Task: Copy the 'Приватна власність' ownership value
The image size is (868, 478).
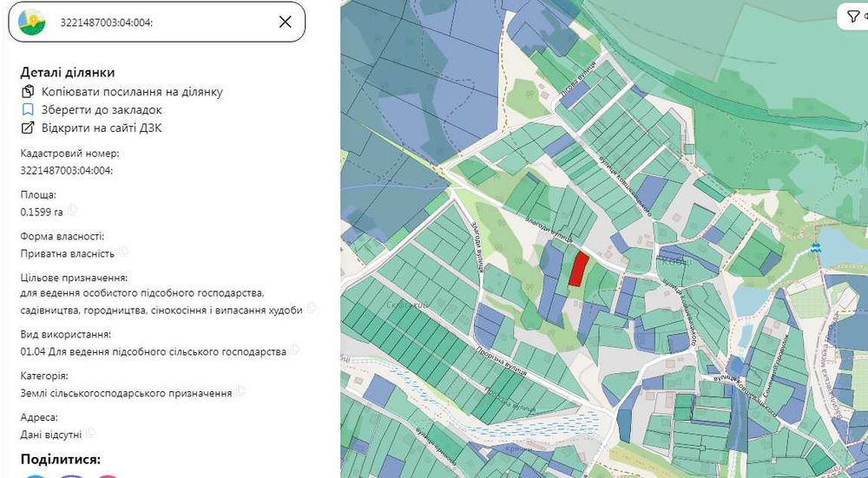Action: coord(125,252)
